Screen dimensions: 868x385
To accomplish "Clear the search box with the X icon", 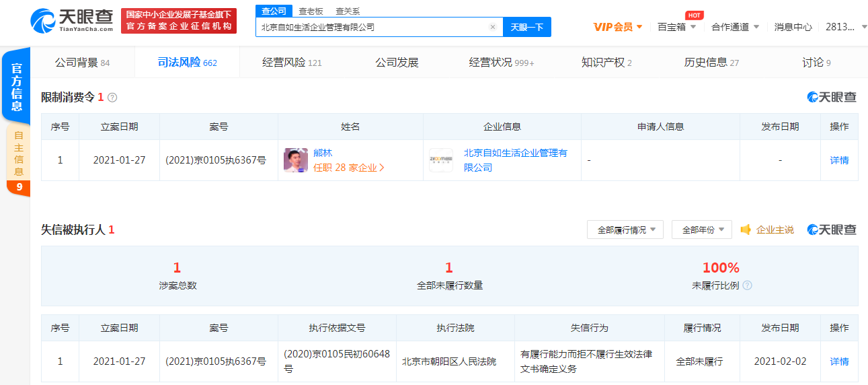I will [492, 27].
